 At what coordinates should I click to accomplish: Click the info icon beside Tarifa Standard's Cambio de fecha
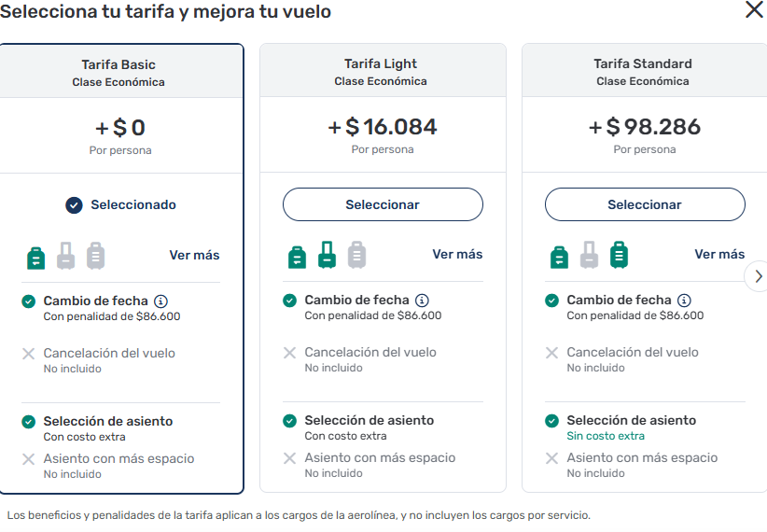(x=684, y=301)
